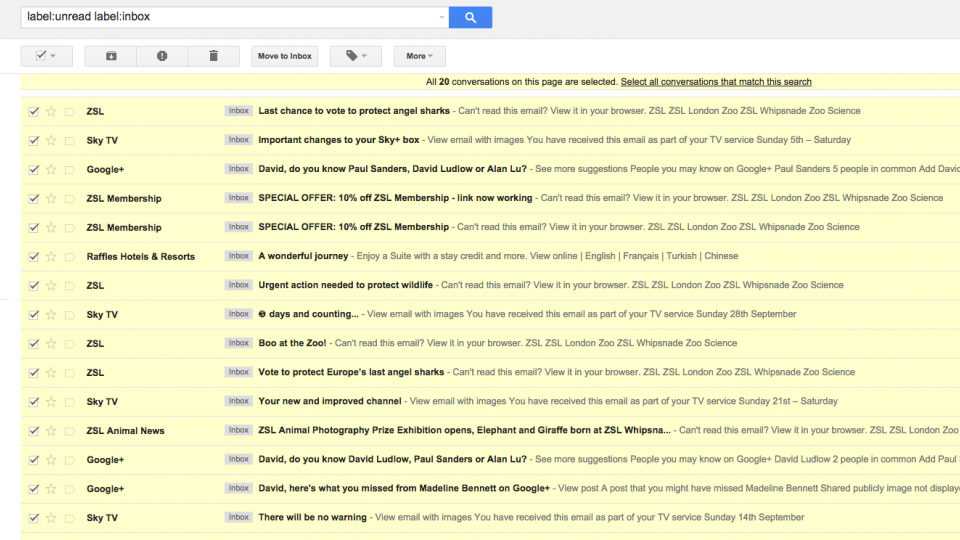Star the Sky TV Sky+ box changes email
960x540 pixels.
51,140
